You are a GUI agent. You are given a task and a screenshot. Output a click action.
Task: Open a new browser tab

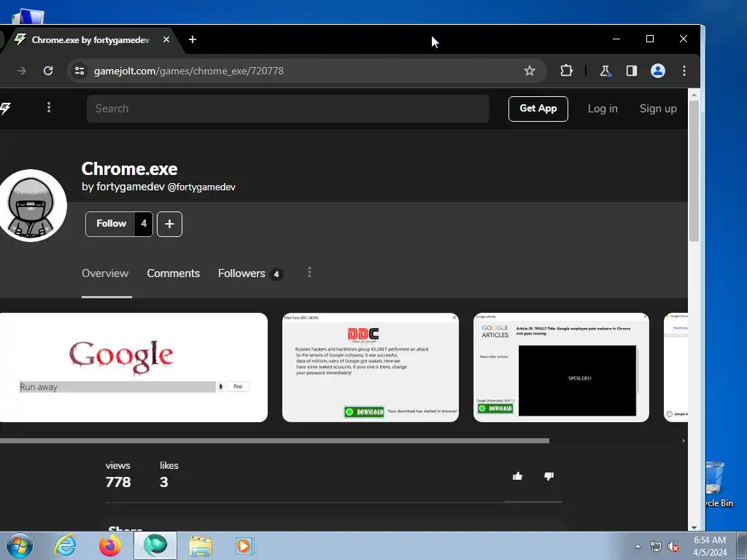(x=193, y=39)
